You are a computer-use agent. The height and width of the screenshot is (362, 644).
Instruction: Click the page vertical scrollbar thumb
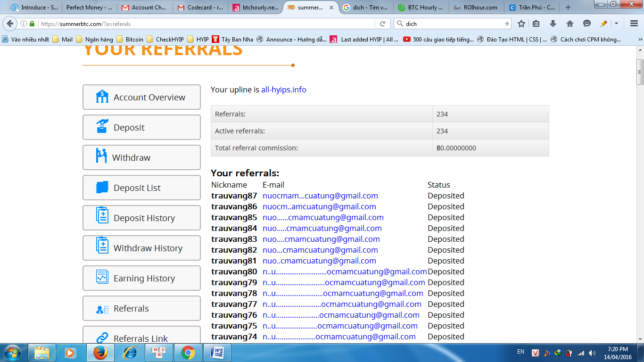coord(640,72)
